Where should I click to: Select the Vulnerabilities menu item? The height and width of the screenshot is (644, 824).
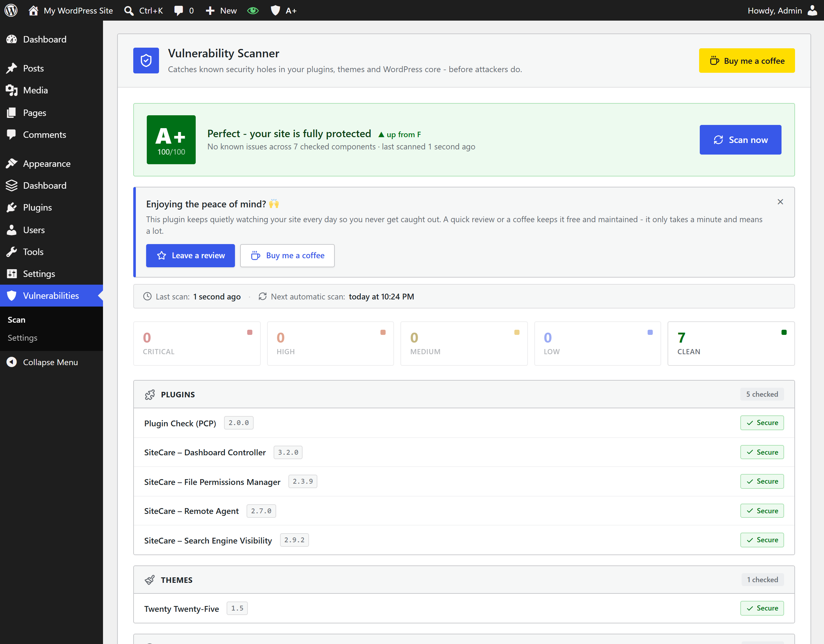(51, 296)
